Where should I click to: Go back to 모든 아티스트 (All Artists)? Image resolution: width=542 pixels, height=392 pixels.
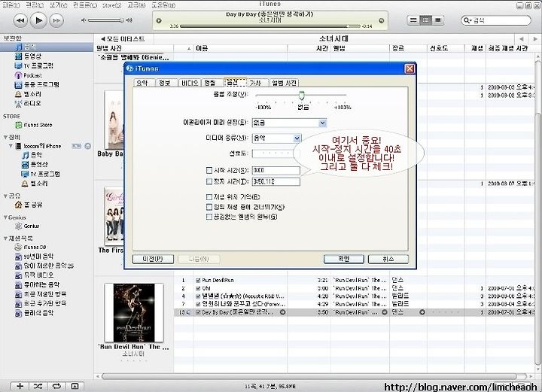(123, 38)
